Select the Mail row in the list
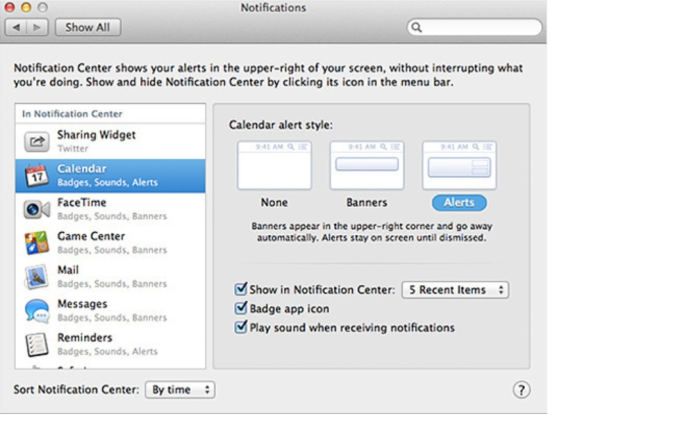 click(110, 277)
